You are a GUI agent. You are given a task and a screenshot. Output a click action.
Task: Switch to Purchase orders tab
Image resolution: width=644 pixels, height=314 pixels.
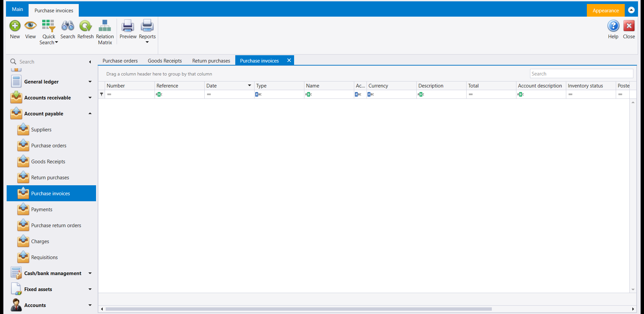click(120, 61)
